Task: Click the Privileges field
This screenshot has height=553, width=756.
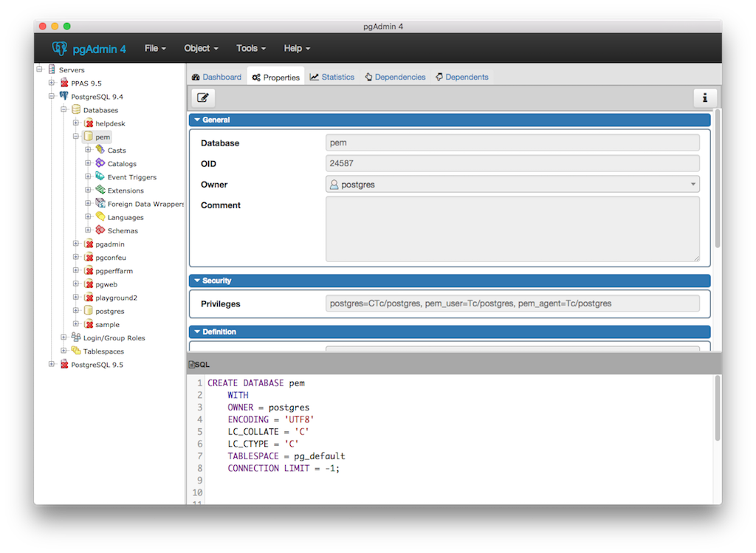Action: [x=512, y=303]
